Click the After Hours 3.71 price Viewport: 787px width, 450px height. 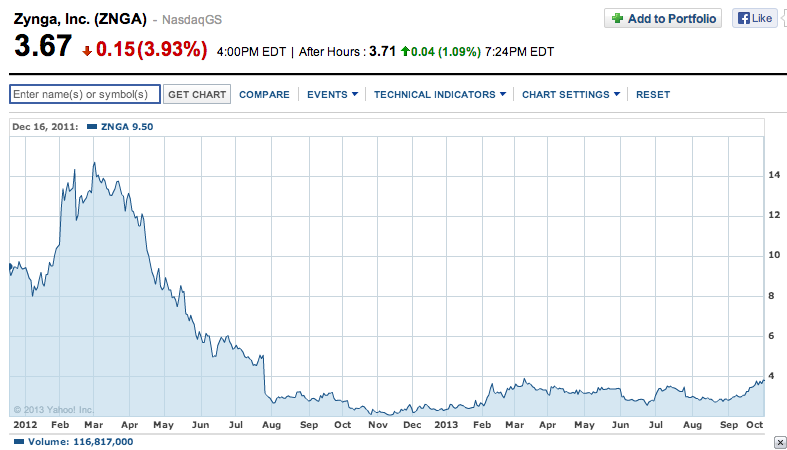382,51
